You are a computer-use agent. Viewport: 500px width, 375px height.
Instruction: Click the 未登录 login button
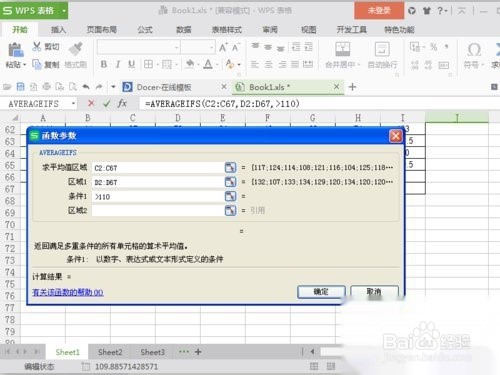(x=379, y=11)
